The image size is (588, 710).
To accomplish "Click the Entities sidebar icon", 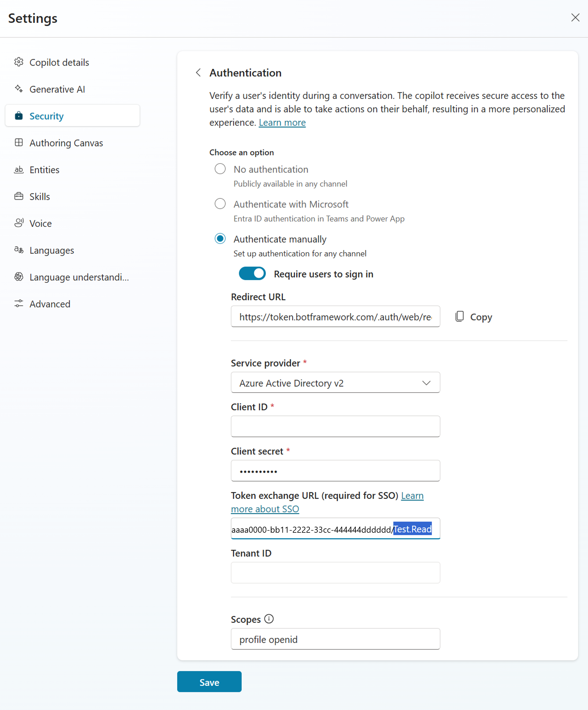I will click(x=18, y=169).
